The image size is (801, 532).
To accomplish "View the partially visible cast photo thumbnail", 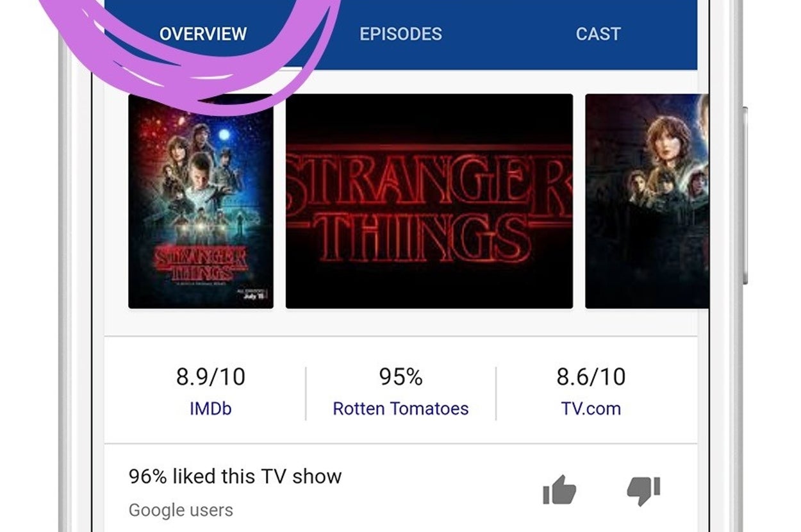I will pyautogui.click(x=646, y=201).
